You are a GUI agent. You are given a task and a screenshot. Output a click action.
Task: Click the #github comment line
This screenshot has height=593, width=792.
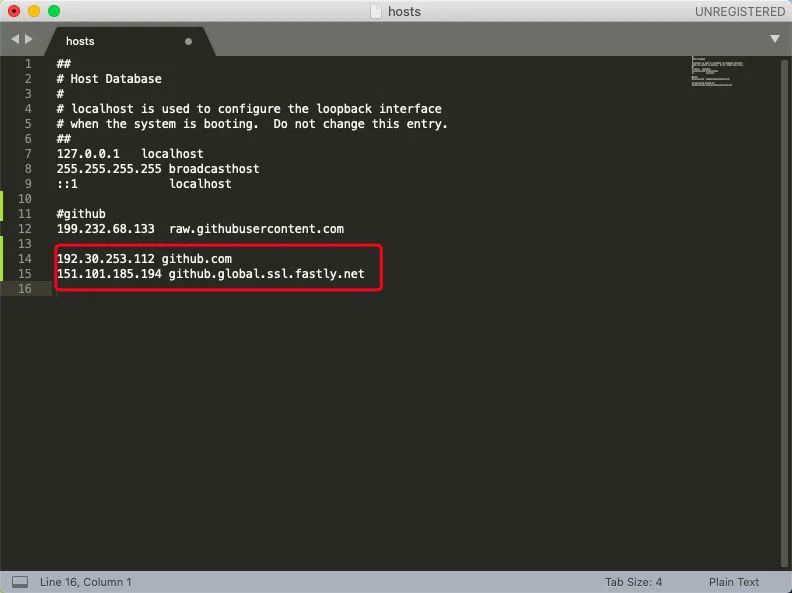(81, 214)
